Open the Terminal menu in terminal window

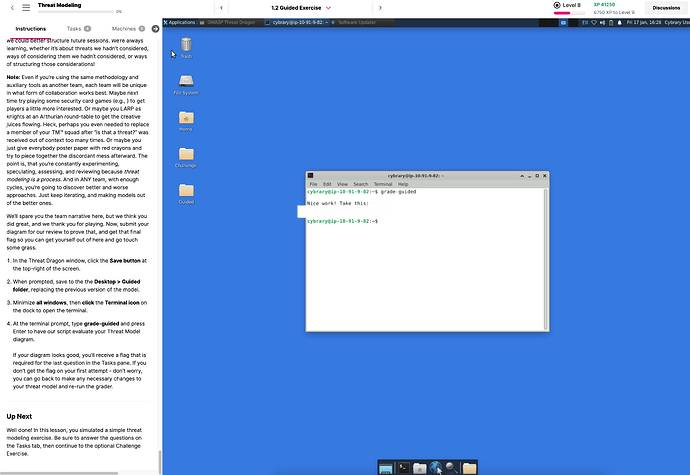tap(382, 184)
